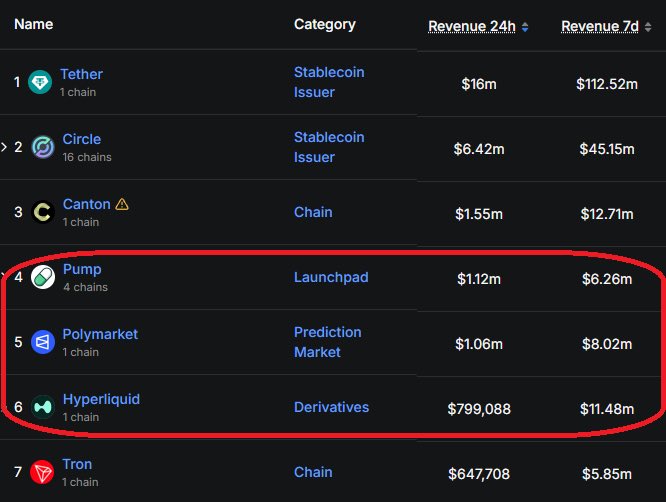Select Canton's $12.71m 7d revenue
Screen dimensions: 666x502
(x=607, y=214)
